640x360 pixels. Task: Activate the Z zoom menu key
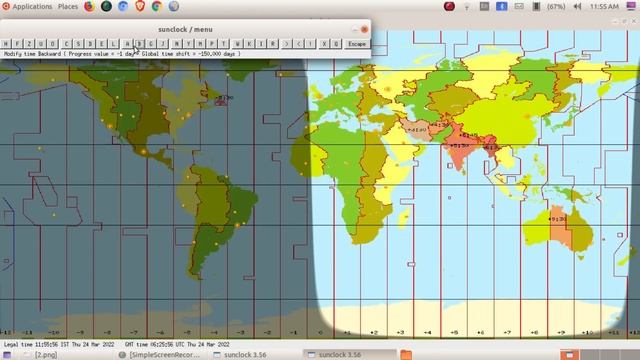29,44
